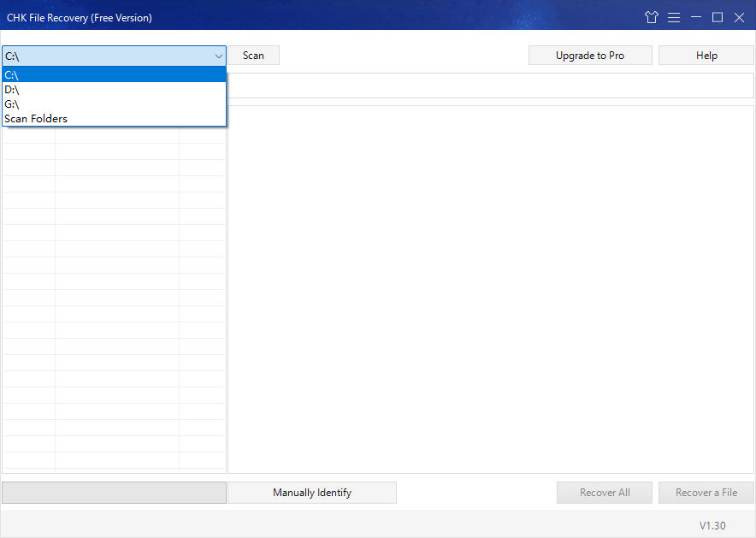Click the T-shirt skin/theme icon
The height and width of the screenshot is (538, 756).
tap(651, 17)
